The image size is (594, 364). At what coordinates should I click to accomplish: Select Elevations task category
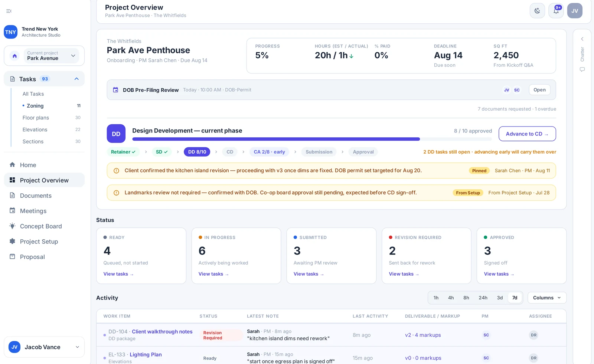tap(51, 129)
